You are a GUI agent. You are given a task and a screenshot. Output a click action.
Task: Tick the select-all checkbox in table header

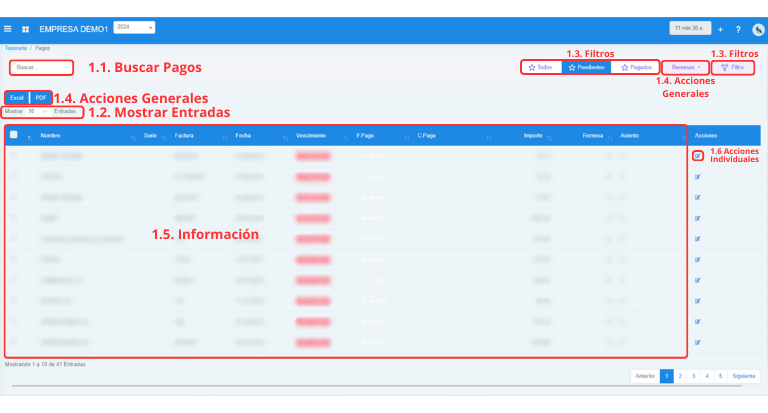pyautogui.click(x=13, y=135)
